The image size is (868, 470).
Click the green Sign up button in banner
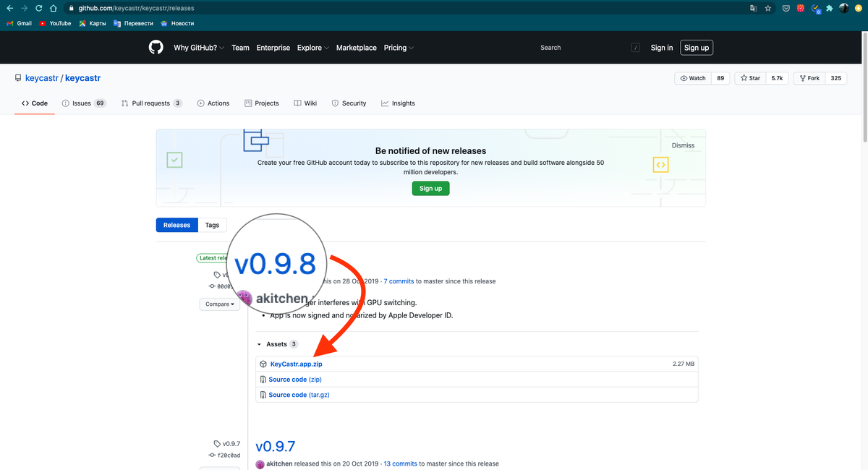point(430,188)
